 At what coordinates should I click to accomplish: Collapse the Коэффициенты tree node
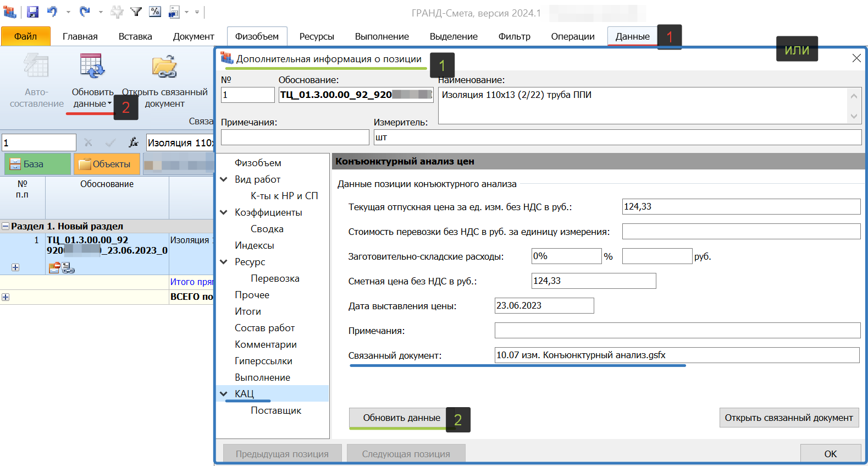tap(224, 212)
